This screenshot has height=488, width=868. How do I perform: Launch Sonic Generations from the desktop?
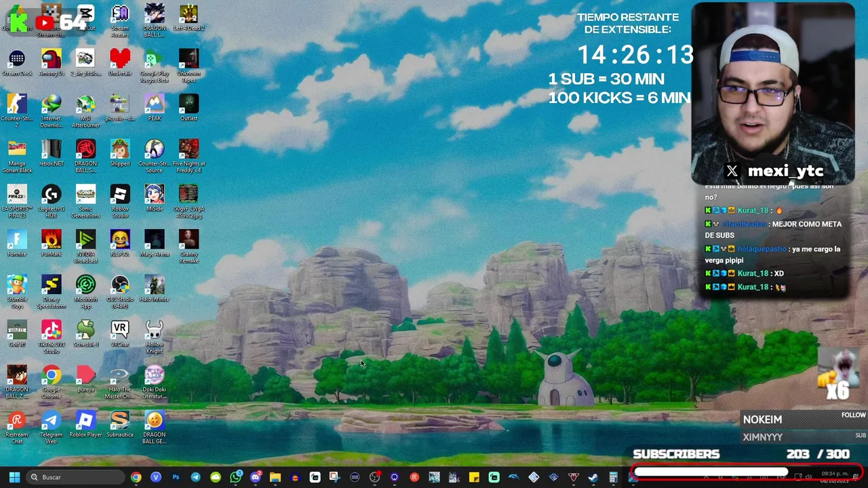(85, 202)
